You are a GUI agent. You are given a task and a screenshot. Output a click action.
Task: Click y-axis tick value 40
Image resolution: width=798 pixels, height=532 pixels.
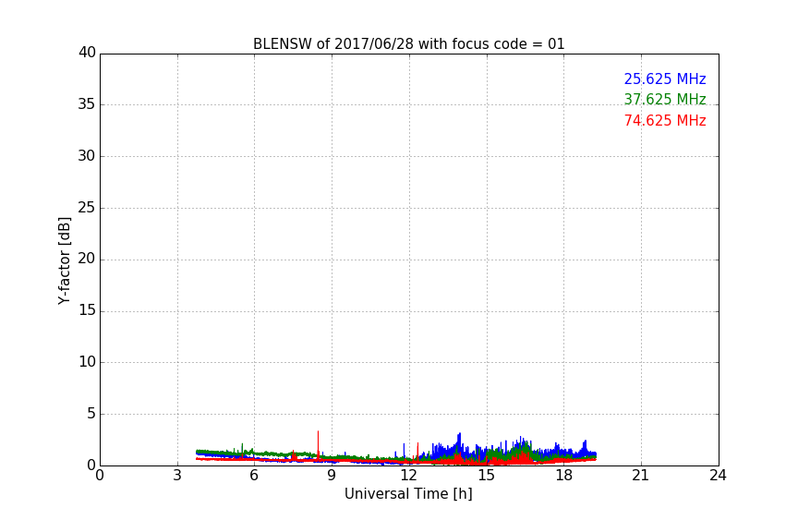[87, 53]
